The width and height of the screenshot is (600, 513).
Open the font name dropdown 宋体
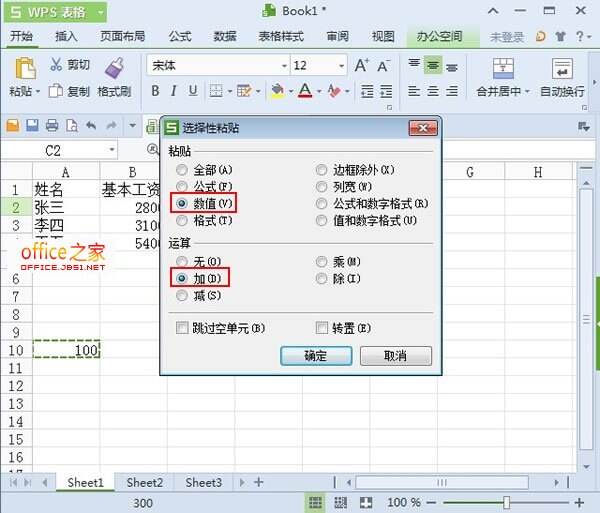click(x=284, y=66)
